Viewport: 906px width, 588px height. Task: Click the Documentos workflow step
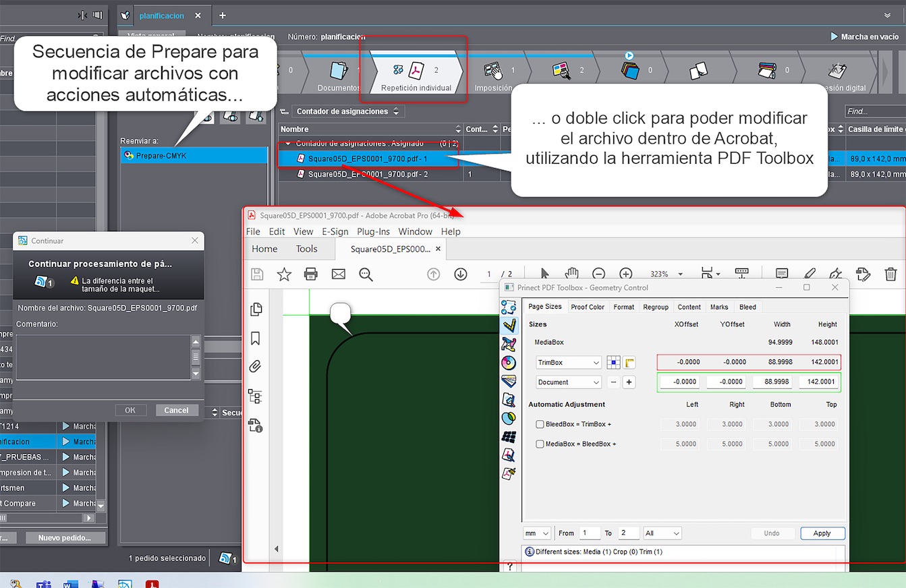[339, 74]
